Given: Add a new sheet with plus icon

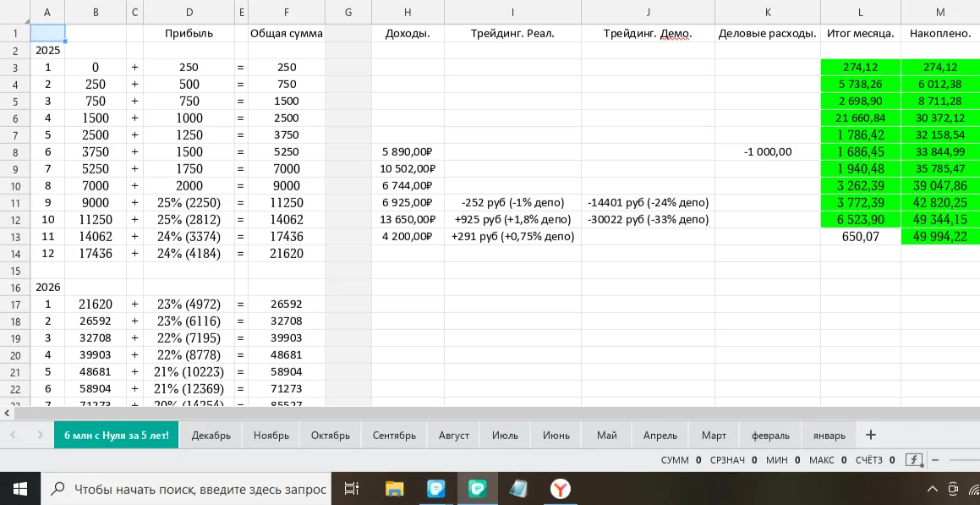Looking at the screenshot, I should tap(871, 435).
